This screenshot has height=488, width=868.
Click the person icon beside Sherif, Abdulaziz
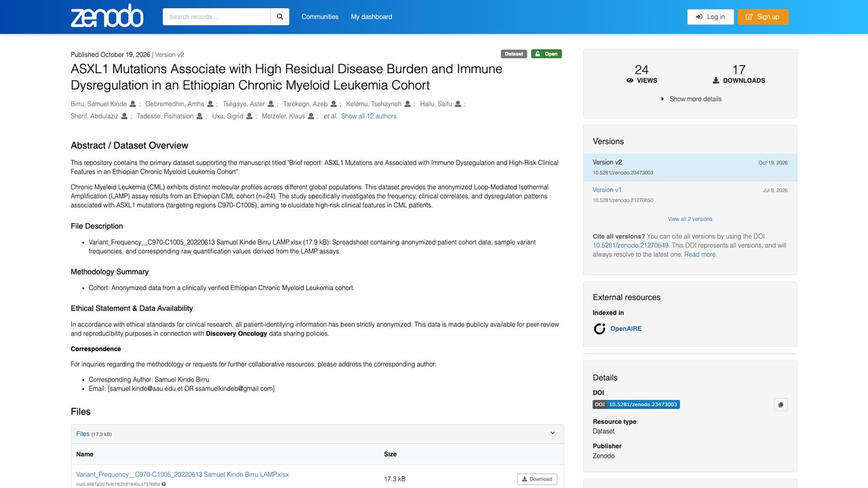[125, 116]
